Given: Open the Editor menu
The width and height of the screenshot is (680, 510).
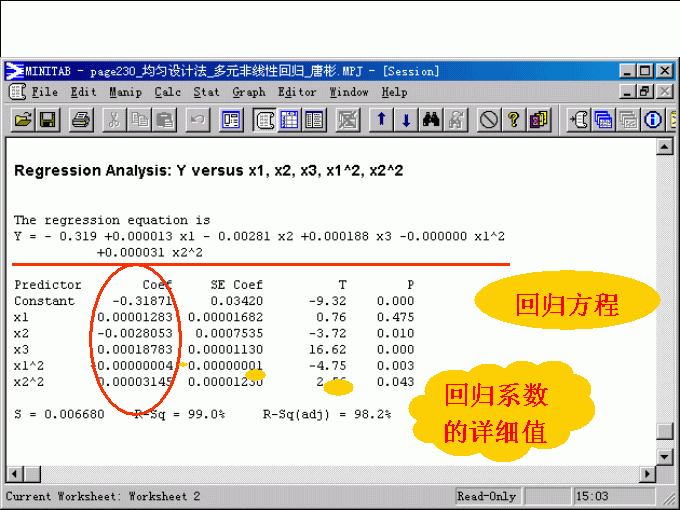Looking at the screenshot, I should [x=297, y=92].
